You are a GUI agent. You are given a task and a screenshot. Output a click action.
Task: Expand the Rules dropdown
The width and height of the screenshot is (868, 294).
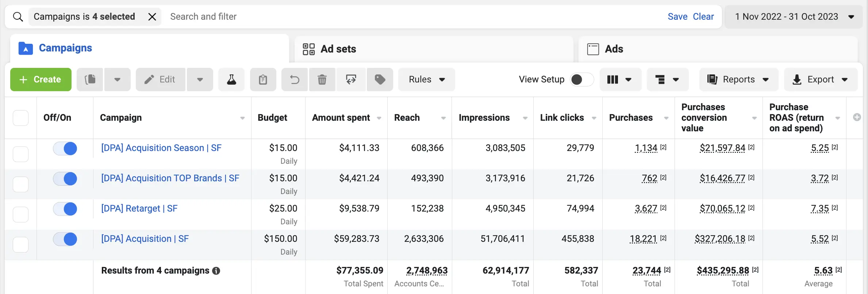tap(426, 80)
